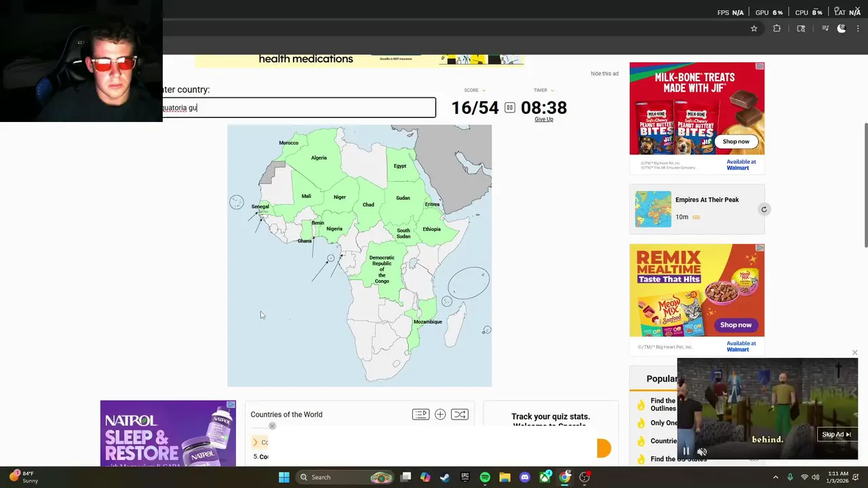Click the page vertical scrollbar

coord(865,185)
